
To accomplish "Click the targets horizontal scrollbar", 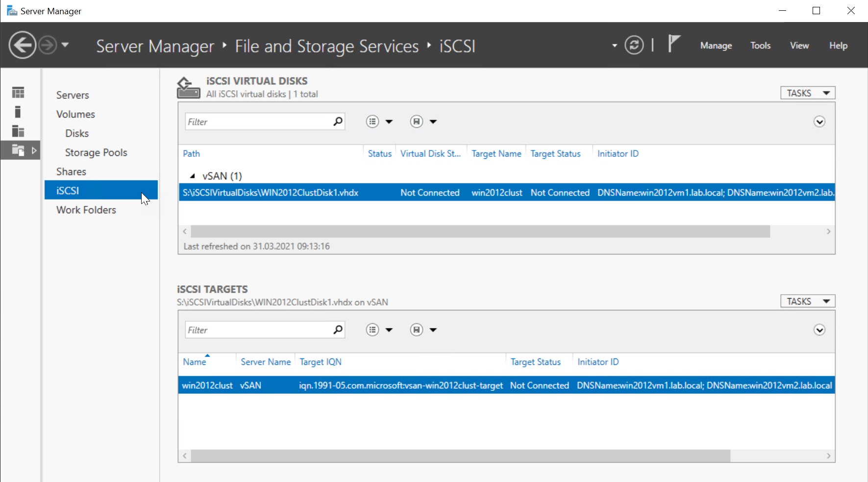I will point(461,456).
